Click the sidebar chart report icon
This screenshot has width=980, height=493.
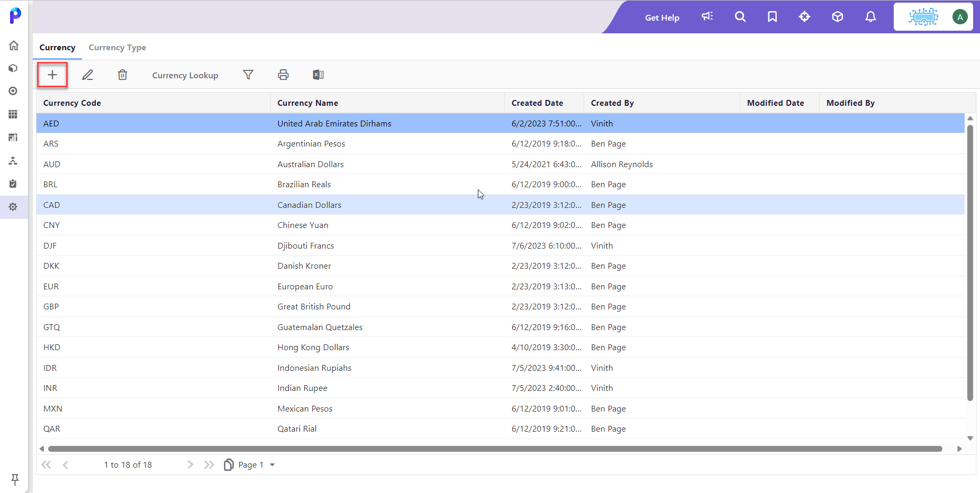[x=13, y=138]
